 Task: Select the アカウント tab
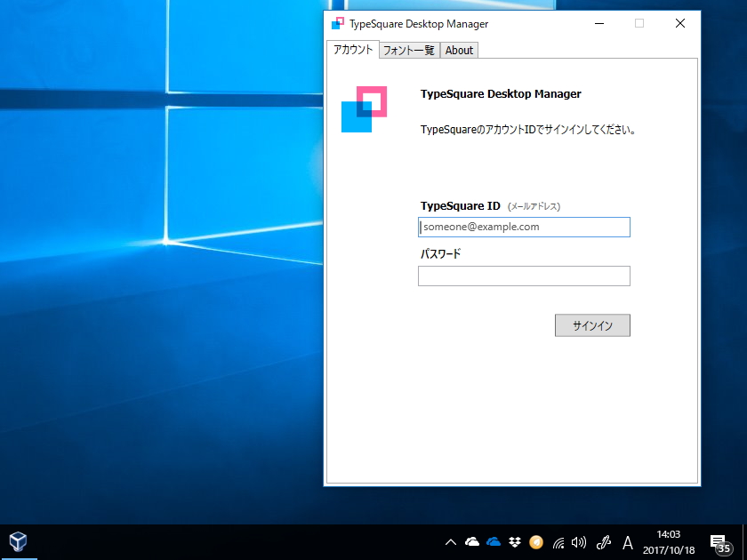tap(353, 50)
